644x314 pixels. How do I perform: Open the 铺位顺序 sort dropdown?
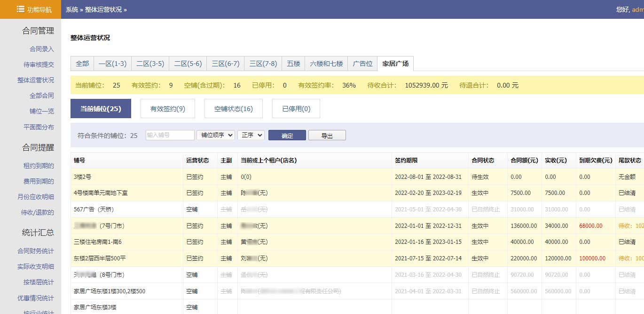point(216,135)
